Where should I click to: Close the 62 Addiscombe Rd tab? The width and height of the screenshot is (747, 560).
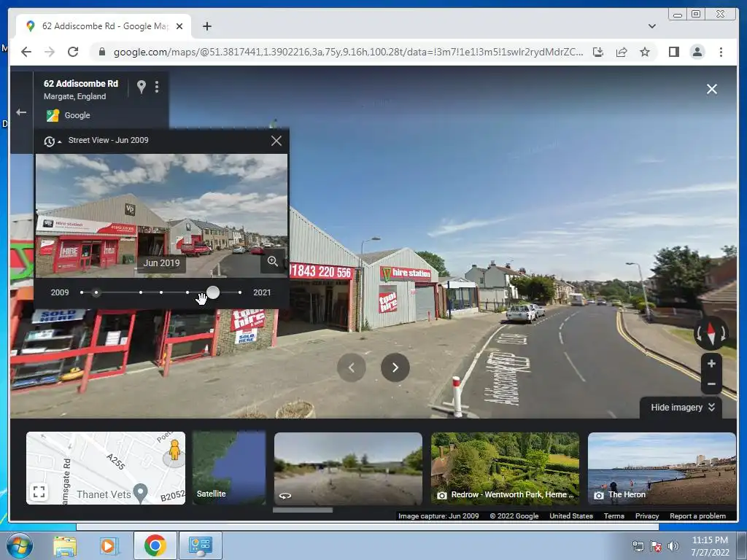tap(179, 26)
